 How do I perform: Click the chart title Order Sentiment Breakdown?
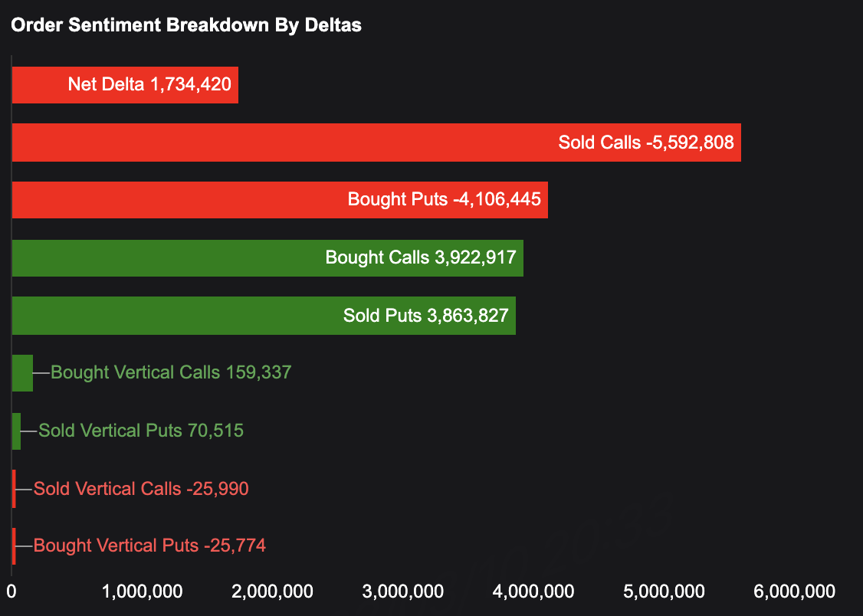pyautogui.click(x=186, y=25)
